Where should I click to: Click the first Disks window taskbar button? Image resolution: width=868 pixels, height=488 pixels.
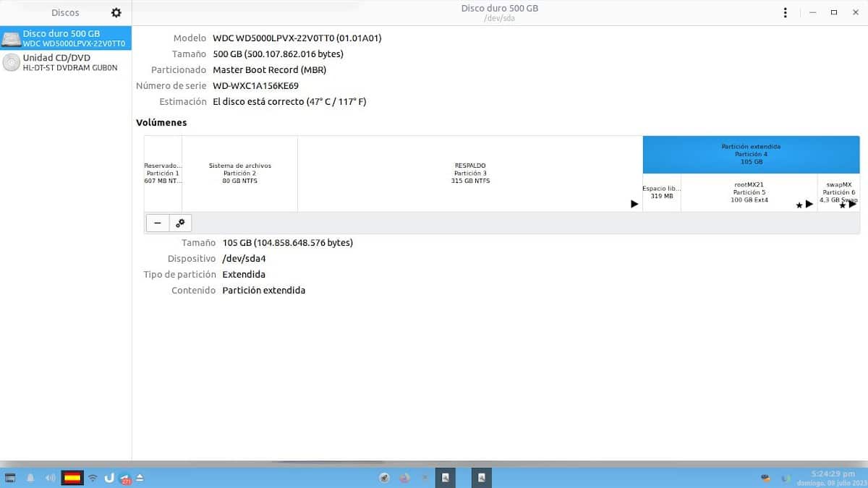coord(446,477)
